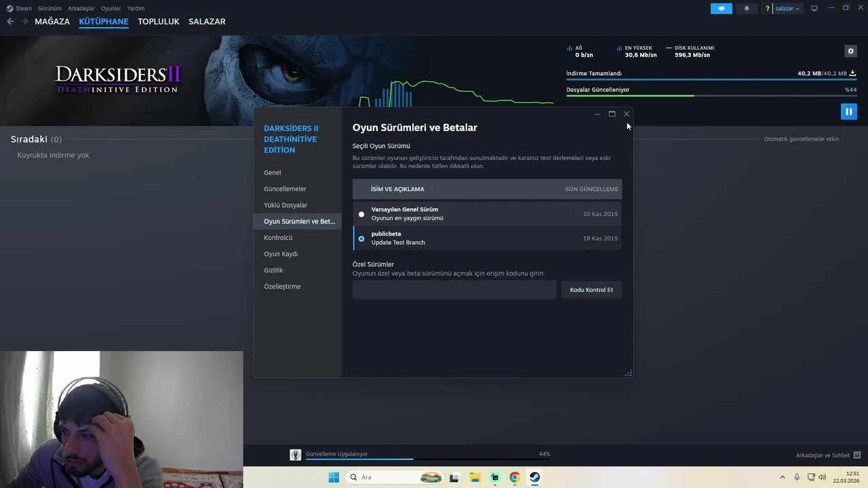The image size is (868, 488).
Task: Click the microphone tray icon
Action: [x=797, y=477]
